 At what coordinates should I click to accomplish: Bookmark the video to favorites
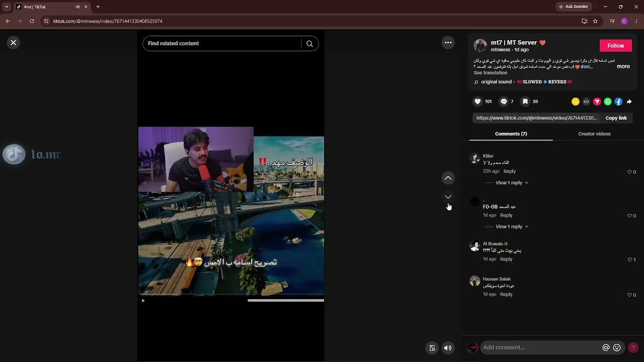point(525,102)
